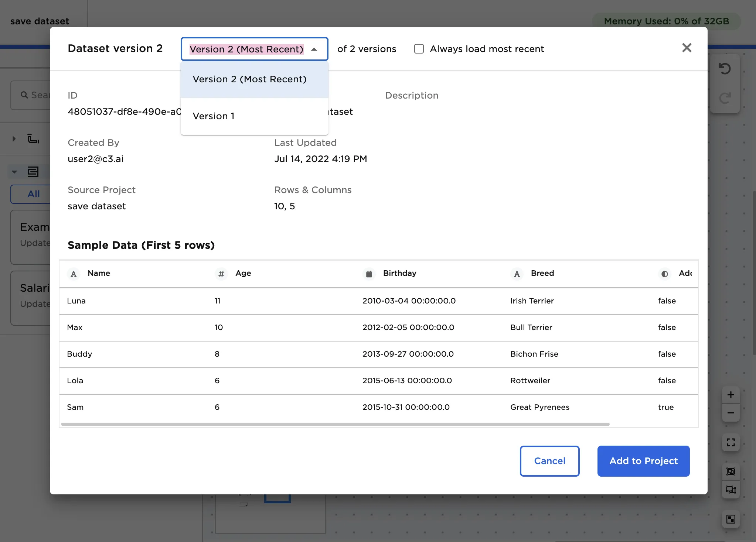Click boolean type icon in last column

(664, 274)
